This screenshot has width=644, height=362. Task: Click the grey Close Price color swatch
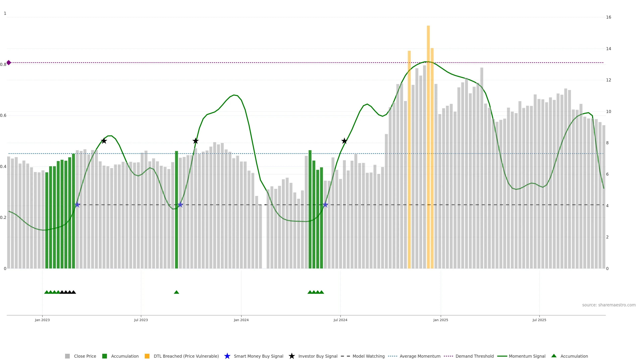coord(67,356)
